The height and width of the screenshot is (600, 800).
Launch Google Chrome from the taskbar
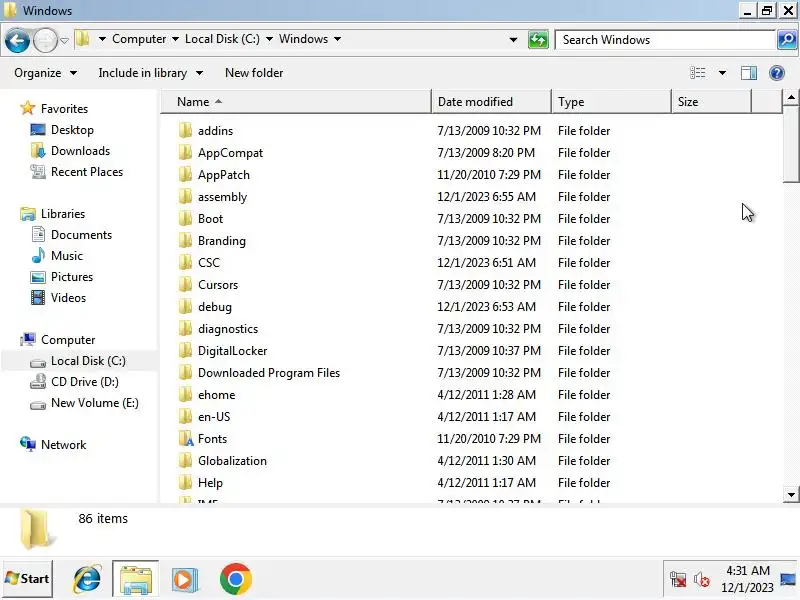235,579
